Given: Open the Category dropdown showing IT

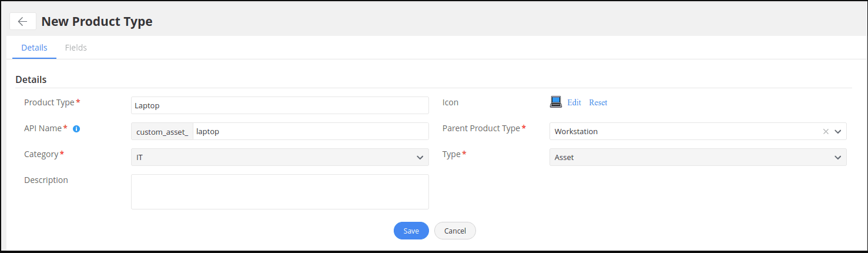Looking at the screenshot, I should click(x=280, y=157).
